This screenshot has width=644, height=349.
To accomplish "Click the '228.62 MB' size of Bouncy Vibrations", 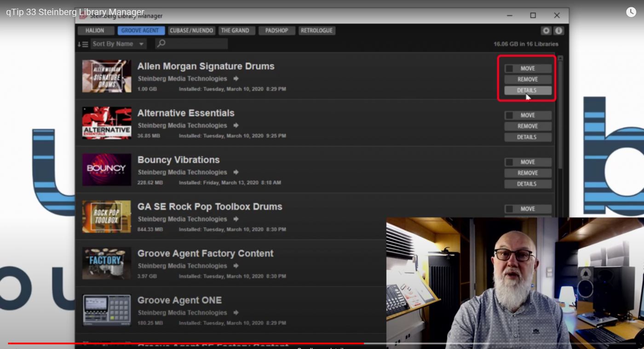I will (150, 183).
